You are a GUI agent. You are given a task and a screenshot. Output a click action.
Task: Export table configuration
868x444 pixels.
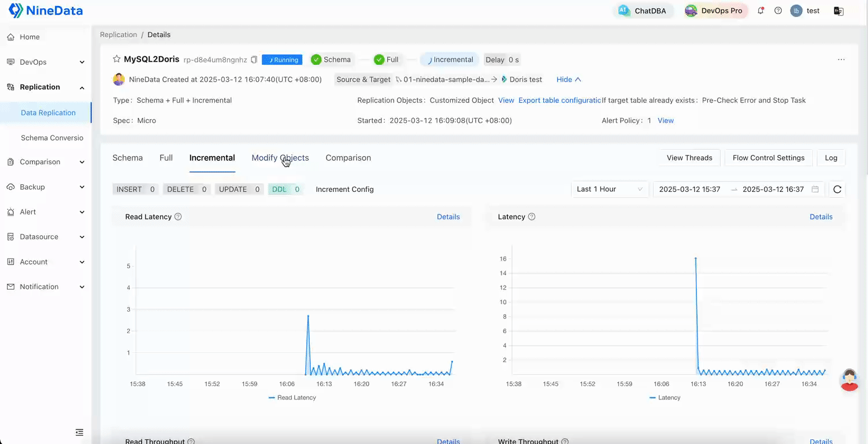click(x=559, y=100)
